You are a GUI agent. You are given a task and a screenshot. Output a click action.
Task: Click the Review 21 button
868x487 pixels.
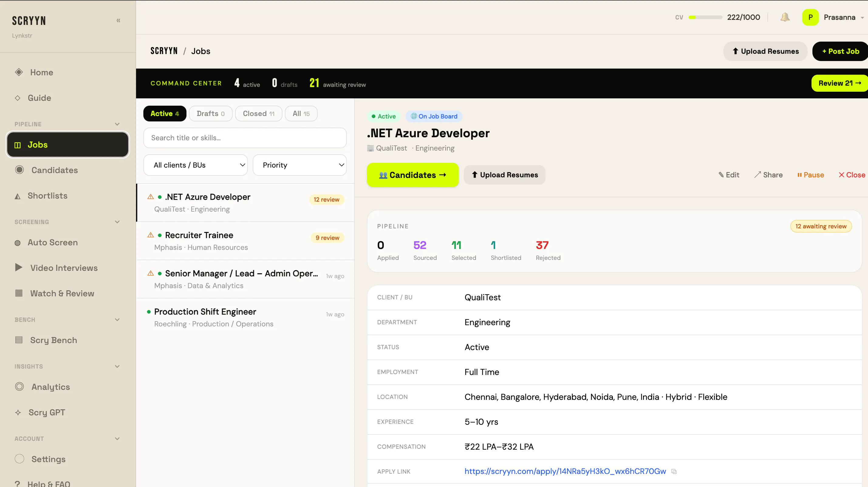[839, 83]
